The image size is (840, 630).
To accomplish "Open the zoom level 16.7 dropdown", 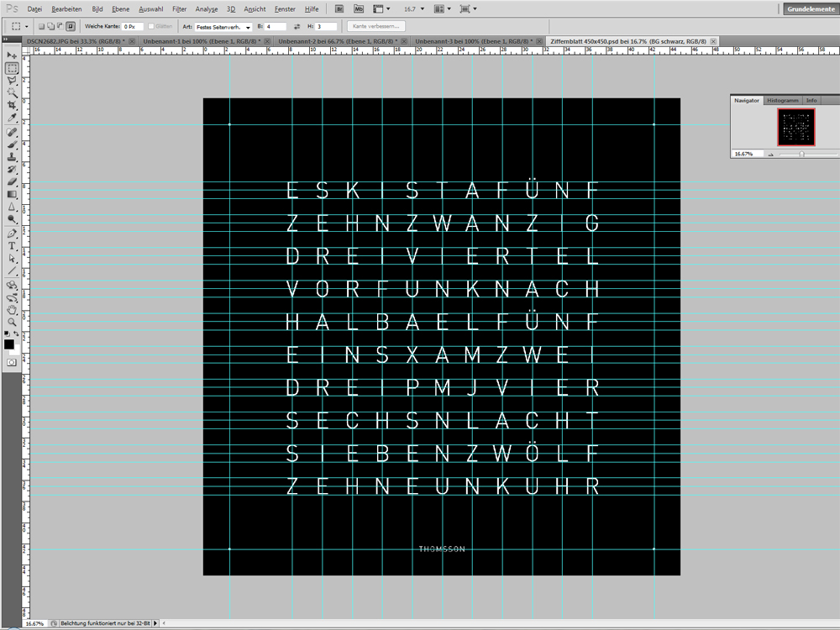I will (x=413, y=8).
